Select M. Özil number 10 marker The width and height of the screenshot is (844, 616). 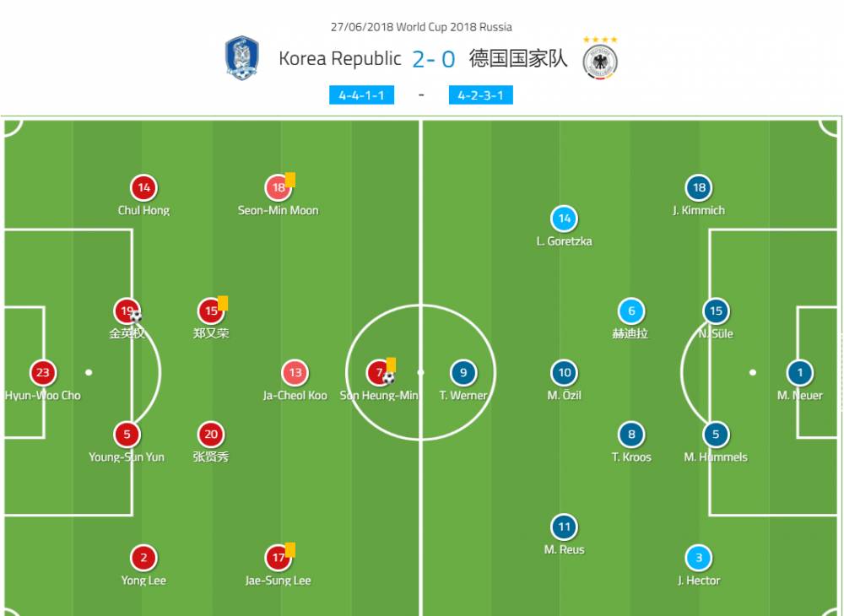(564, 372)
